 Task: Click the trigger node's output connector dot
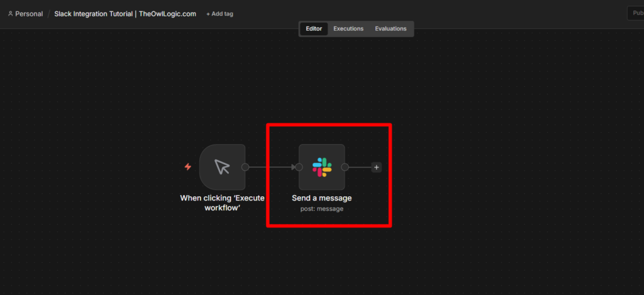point(245,167)
